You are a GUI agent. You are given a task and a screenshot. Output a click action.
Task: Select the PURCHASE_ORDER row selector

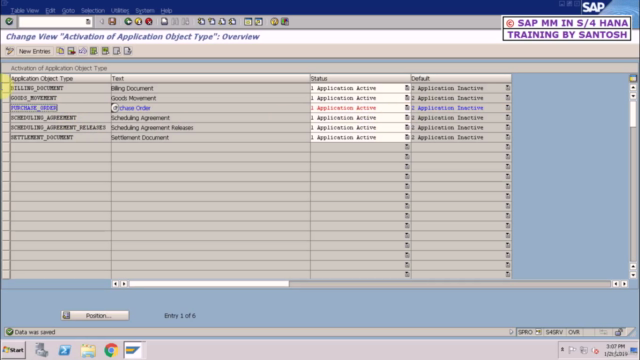coord(6,108)
